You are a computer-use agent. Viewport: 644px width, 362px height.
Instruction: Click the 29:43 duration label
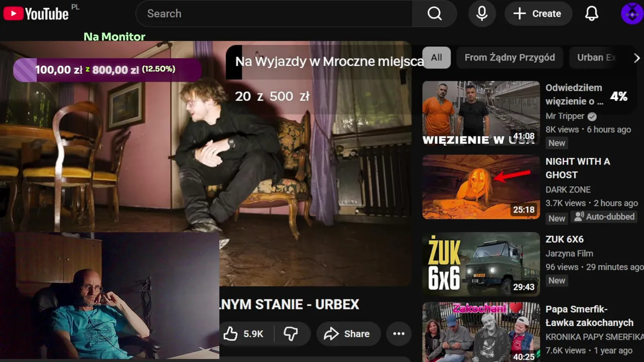point(523,287)
